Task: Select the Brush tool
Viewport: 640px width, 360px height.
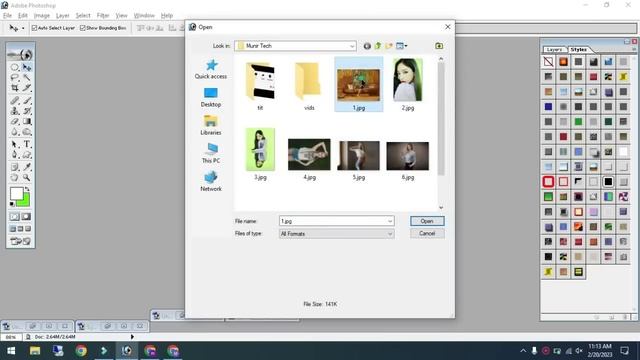Action: (x=27, y=100)
